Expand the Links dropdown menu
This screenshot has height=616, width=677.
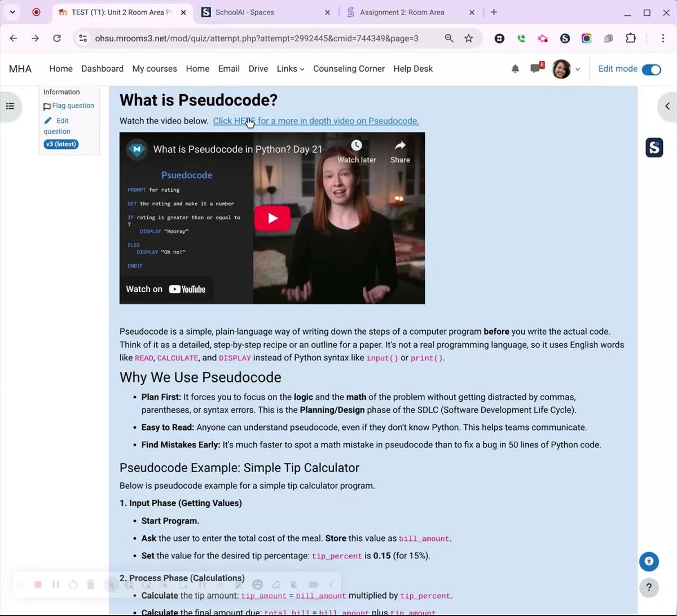pos(290,69)
